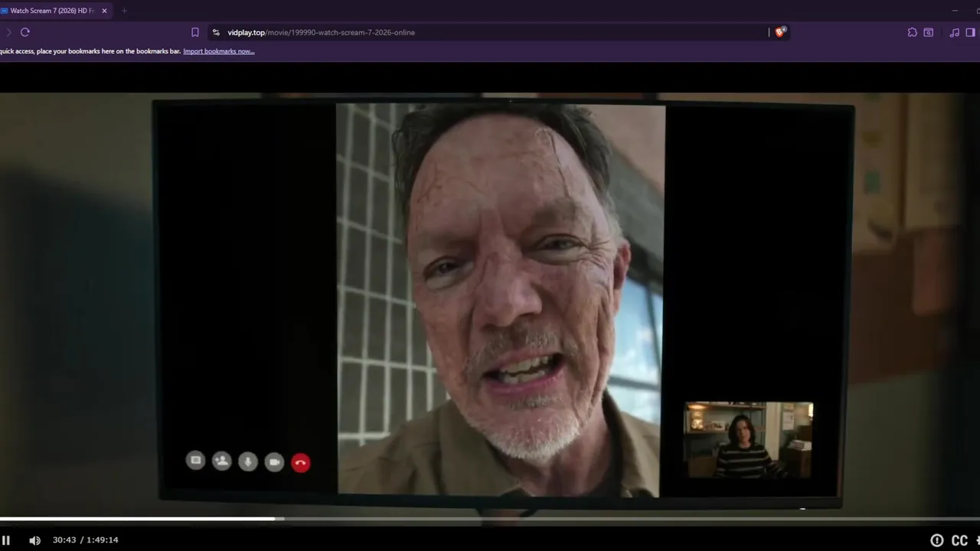Click the 30:43 / 1:49:14 time display
Image resolution: width=980 pixels, height=551 pixels.
pyautogui.click(x=85, y=540)
